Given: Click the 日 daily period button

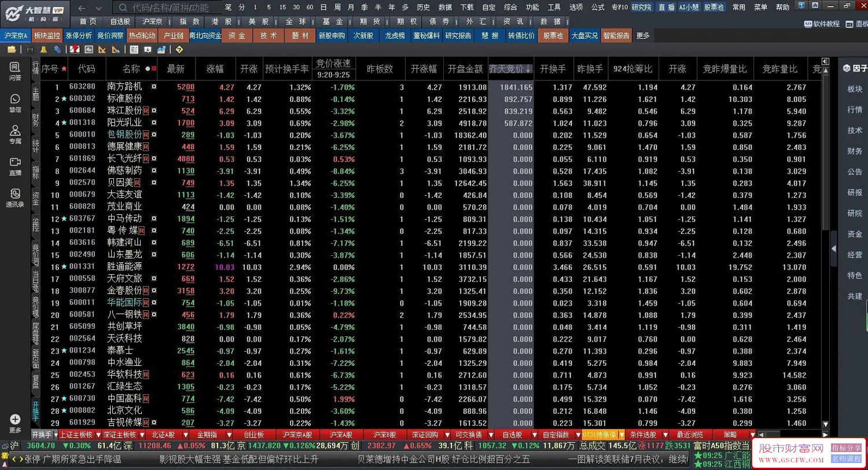Looking at the screenshot, I should 322,7.
